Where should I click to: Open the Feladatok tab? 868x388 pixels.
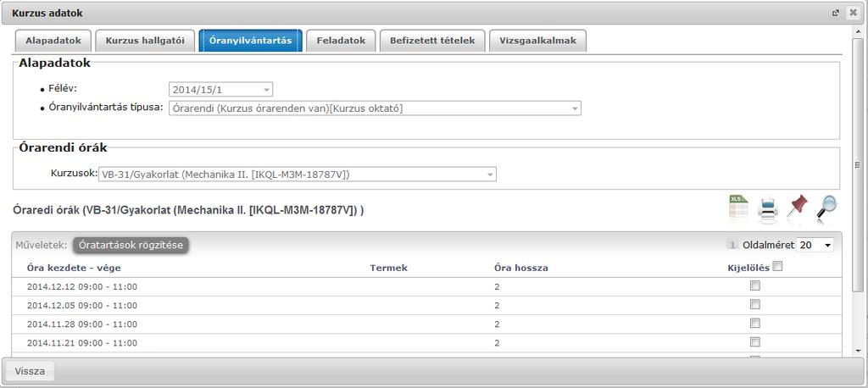point(341,41)
